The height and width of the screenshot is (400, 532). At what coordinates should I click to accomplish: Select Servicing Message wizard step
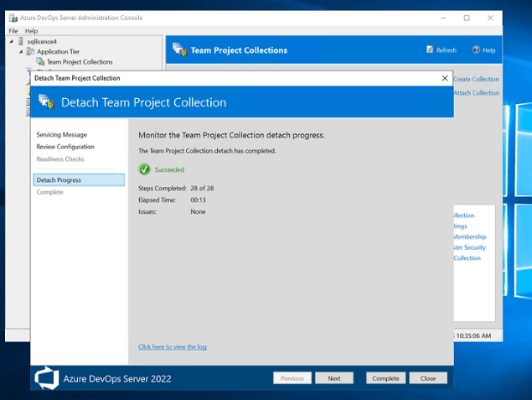click(62, 134)
